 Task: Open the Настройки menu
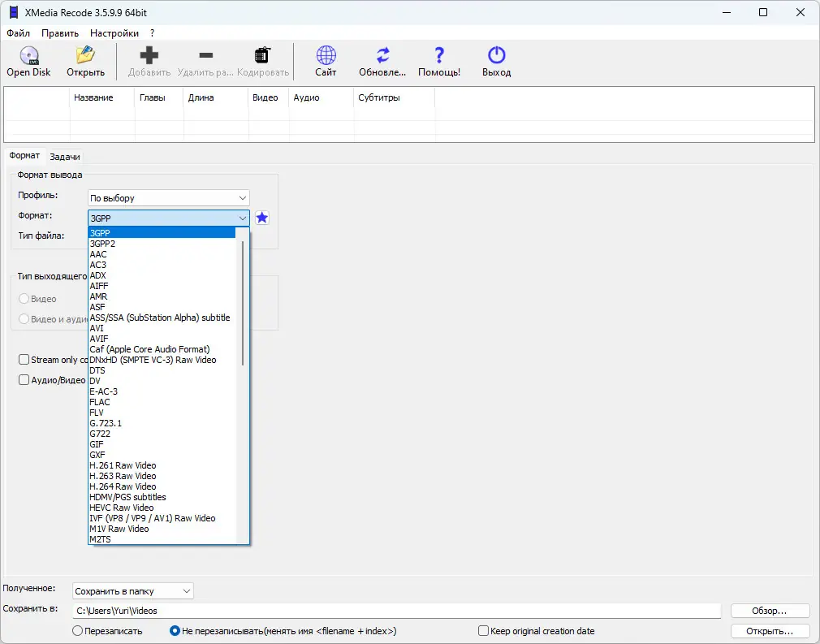[114, 33]
